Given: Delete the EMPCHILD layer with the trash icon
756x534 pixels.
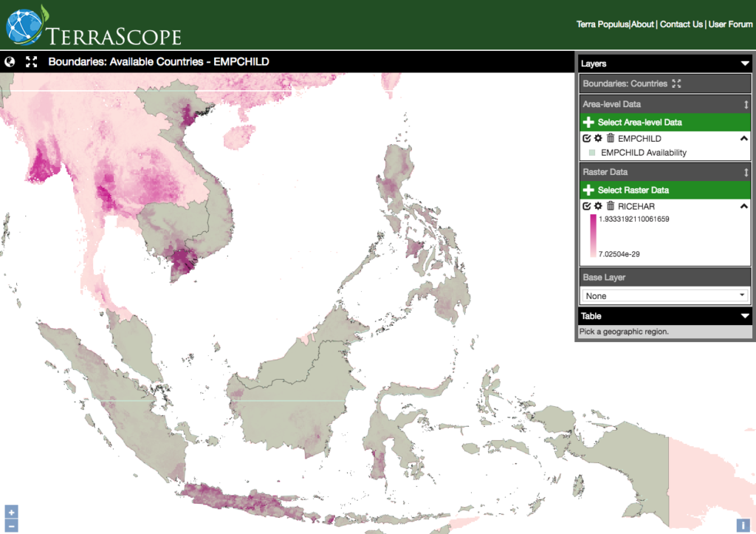Looking at the screenshot, I should 611,138.
